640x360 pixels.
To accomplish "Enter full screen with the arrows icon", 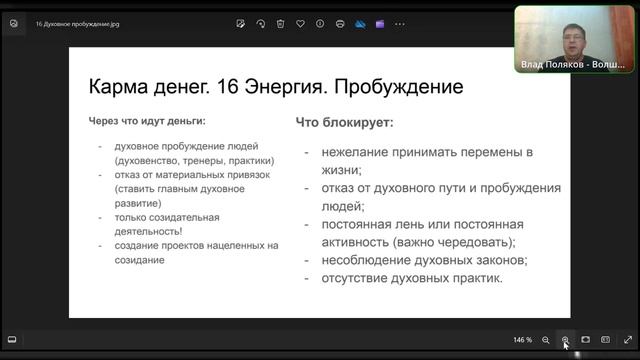I will 628,340.
